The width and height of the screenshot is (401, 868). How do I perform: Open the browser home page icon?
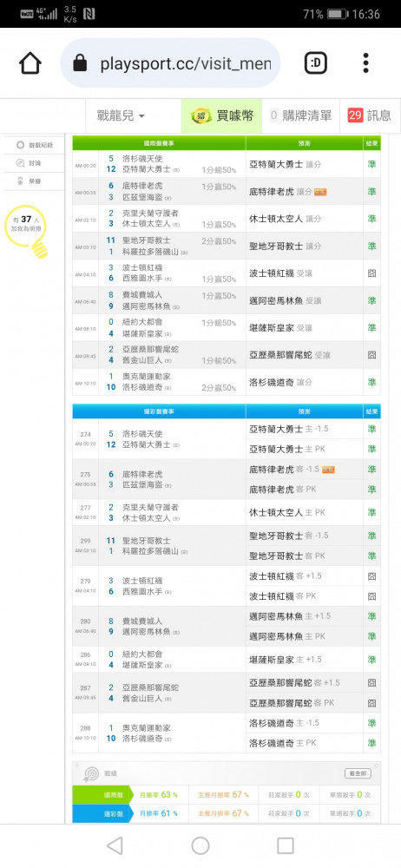pyautogui.click(x=30, y=64)
